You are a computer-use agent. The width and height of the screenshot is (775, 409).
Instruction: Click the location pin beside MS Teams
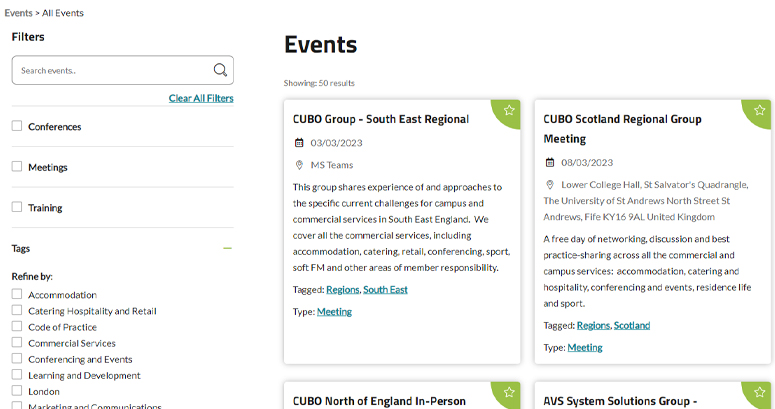click(x=299, y=165)
